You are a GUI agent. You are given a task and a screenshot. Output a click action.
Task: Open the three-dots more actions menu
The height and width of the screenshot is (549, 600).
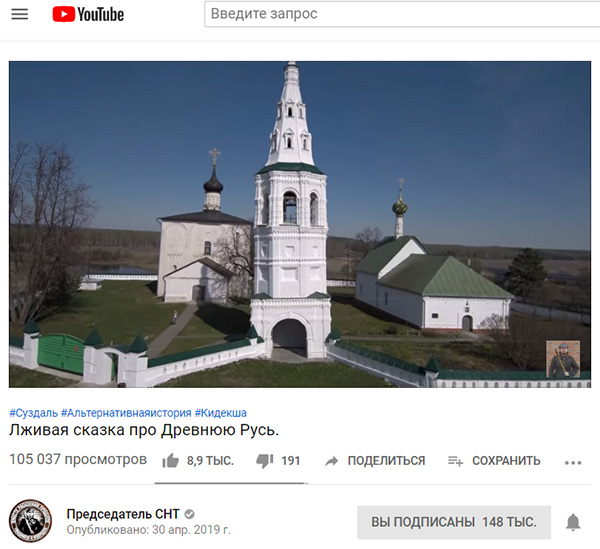pos(573,463)
